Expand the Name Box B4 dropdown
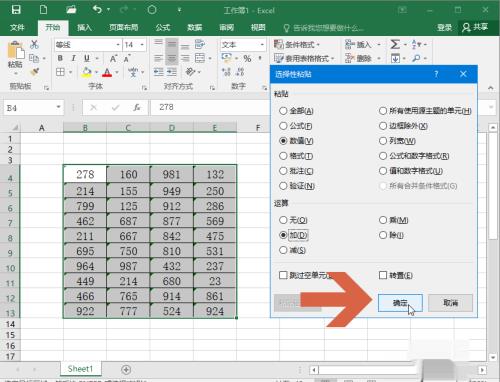The image size is (500, 382). [58, 107]
